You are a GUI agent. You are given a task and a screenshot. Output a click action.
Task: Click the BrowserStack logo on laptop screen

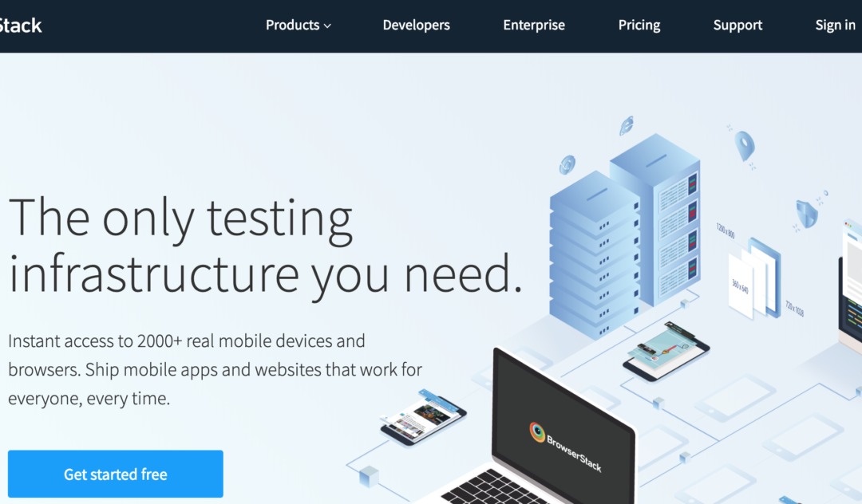point(565,447)
